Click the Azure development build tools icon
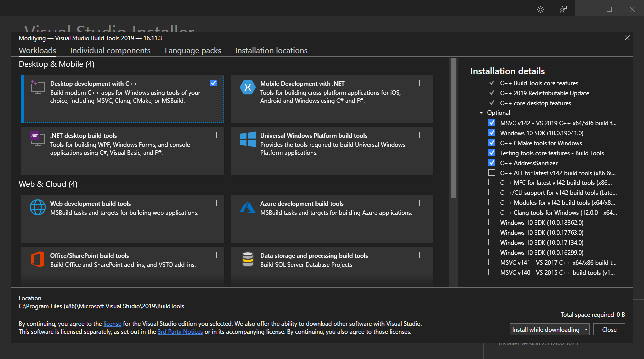The width and height of the screenshot is (644, 359). tap(248, 207)
